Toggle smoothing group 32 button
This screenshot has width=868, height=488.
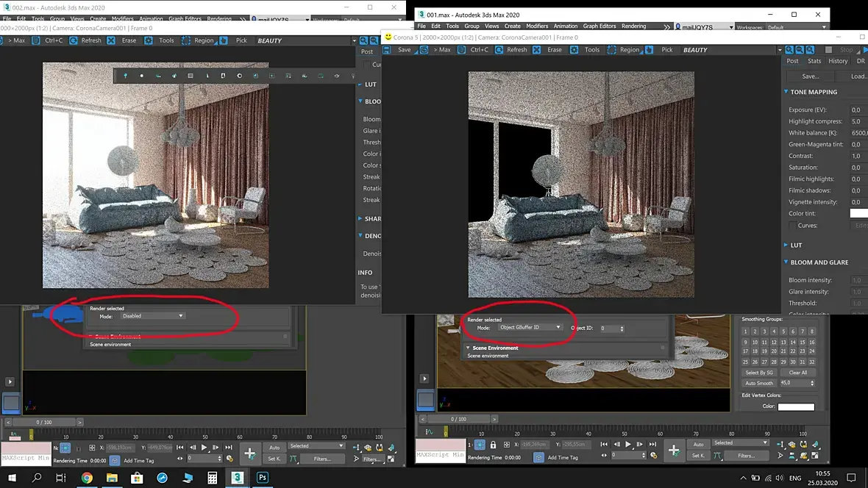[811, 362]
